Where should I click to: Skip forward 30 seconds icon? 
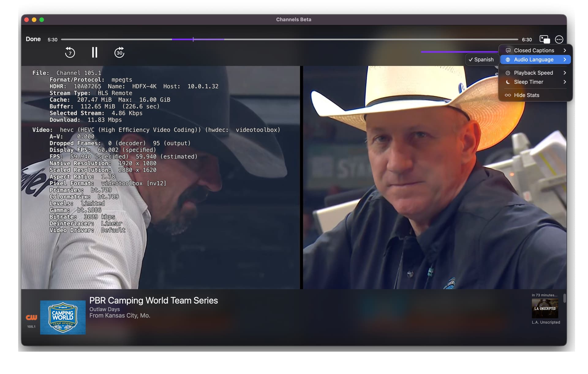(119, 52)
